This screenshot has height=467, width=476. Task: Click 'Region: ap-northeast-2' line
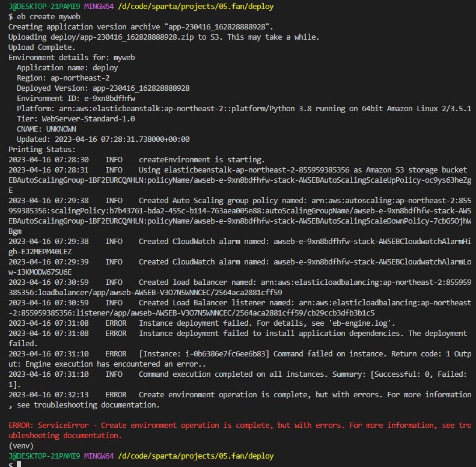pyautogui.click(x=63, y=78)
